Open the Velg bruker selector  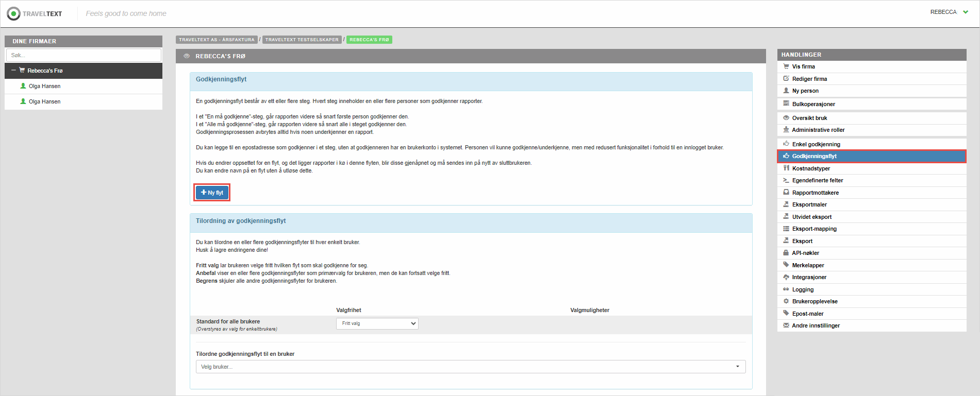(x=470, y=367)
